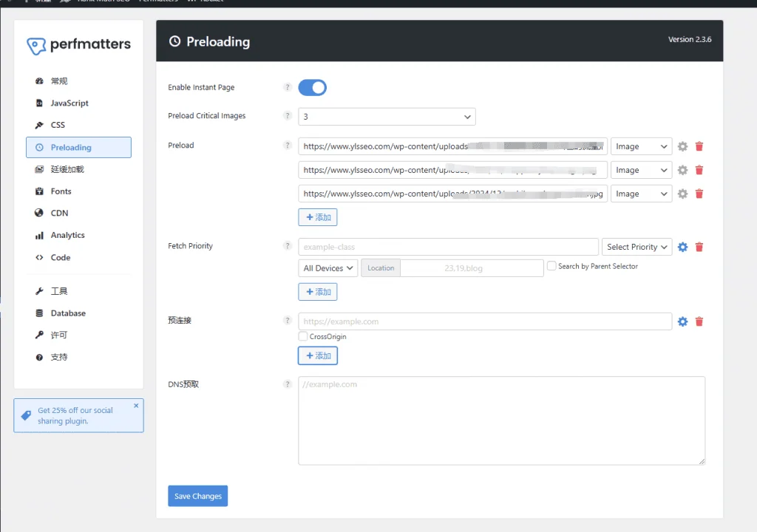The width and height of the screenshot is (757, 532).
Task: Open help tooltip for Enable Instant Page
Action: [288, 87]
